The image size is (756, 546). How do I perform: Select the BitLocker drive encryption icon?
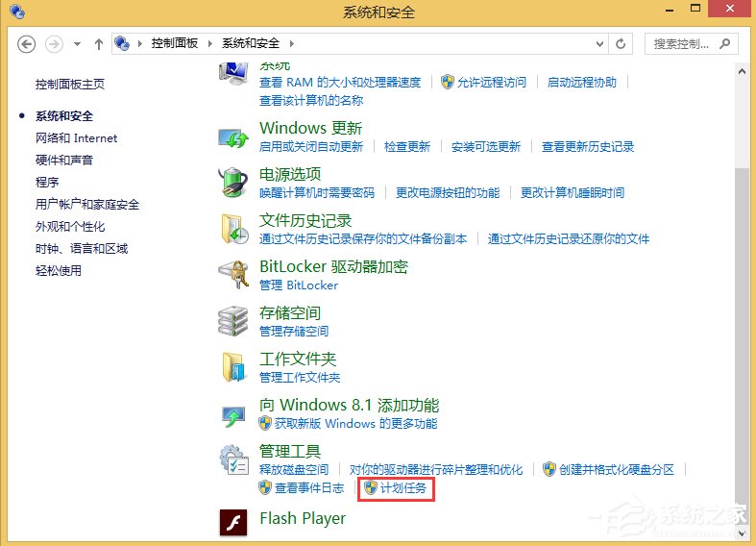pos(234,275)
